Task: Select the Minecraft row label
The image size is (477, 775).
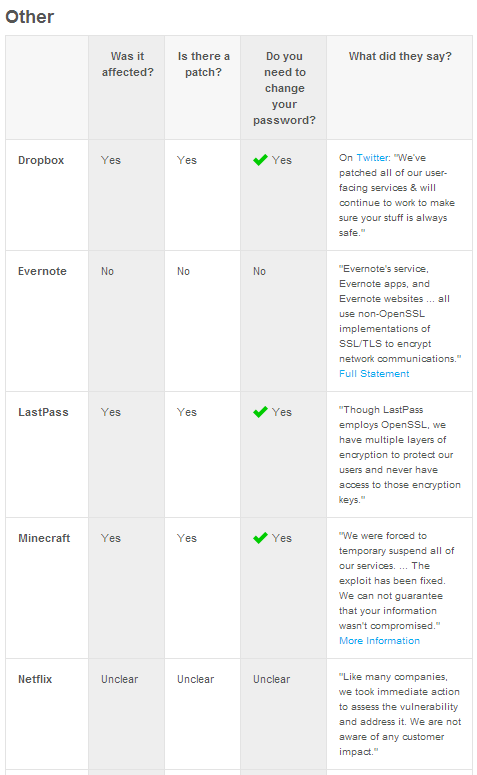Action: [44, 538]
